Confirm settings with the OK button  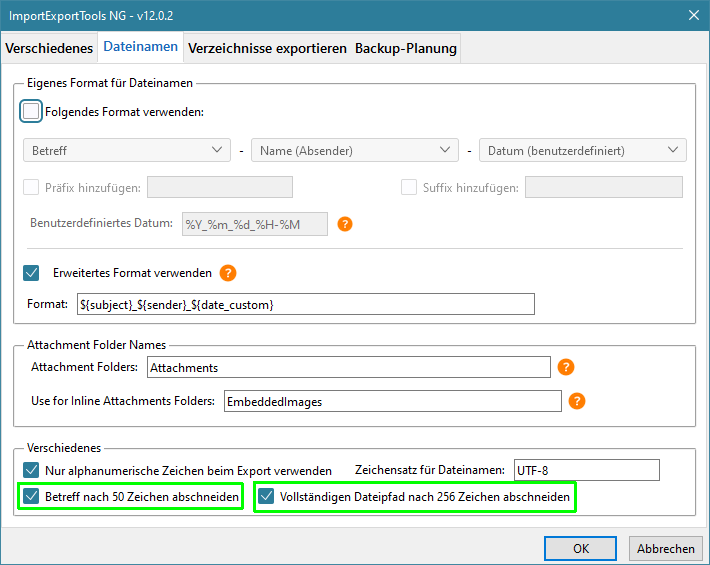[580, 548]
